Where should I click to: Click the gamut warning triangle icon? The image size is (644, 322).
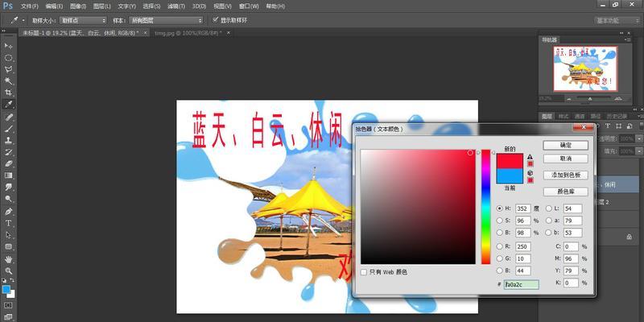tap(530, 157)
